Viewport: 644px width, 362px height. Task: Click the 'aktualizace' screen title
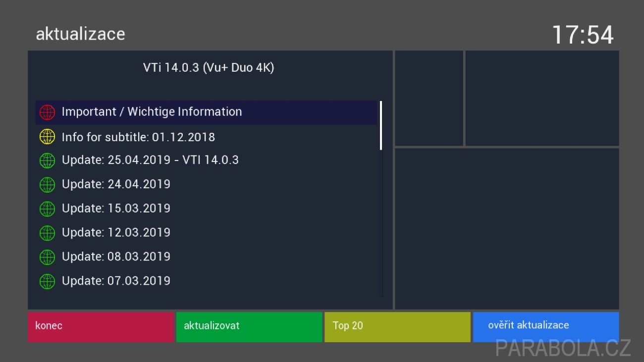[x=80, y=34]
